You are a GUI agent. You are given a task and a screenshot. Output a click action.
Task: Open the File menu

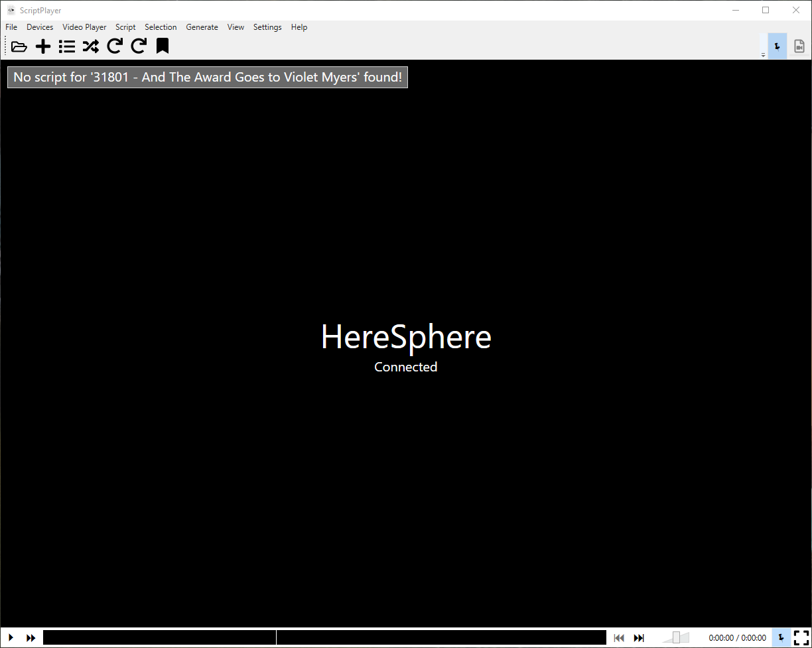tap(11, 27)
